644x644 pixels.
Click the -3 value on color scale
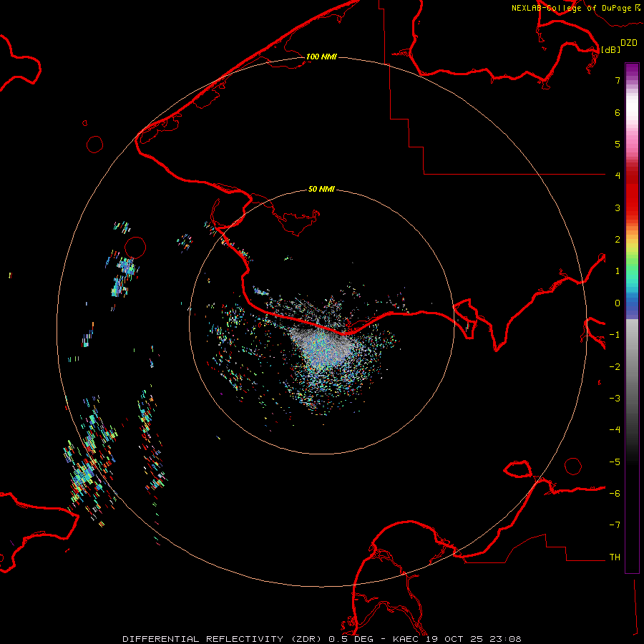[x=615, y=399]
